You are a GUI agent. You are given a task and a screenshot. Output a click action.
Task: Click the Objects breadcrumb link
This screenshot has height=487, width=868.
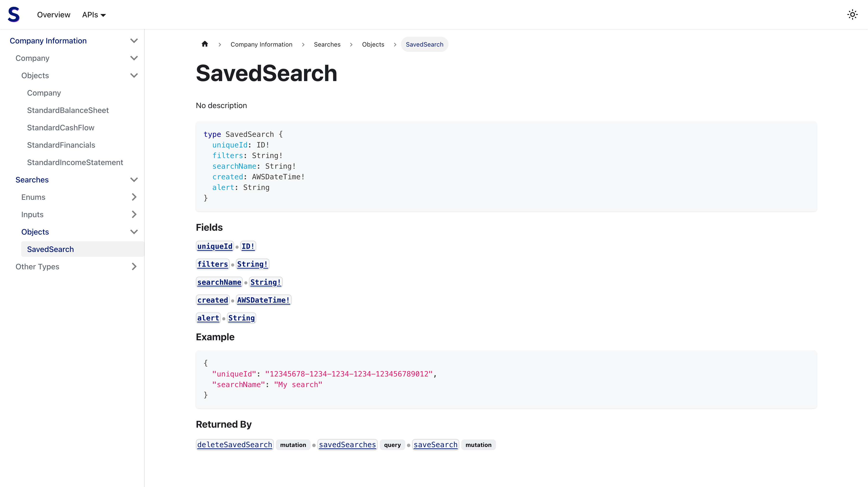[373, 44]
